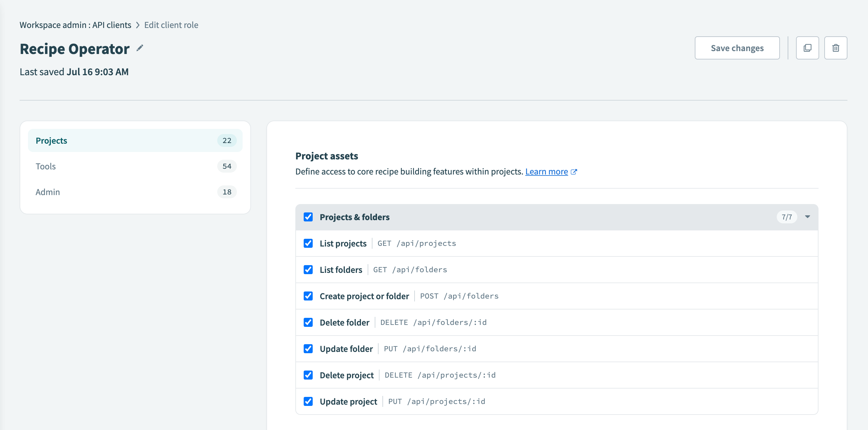Toggle off Create project or folder
The width and height of the screenshot is (868, 430).
pyautogui.click(x=308, y=296)
